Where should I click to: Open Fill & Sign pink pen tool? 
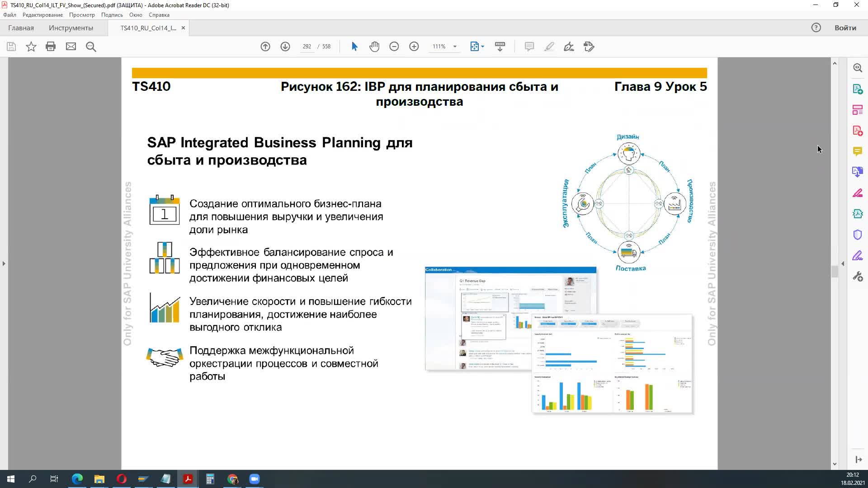[x=858, y=193]
